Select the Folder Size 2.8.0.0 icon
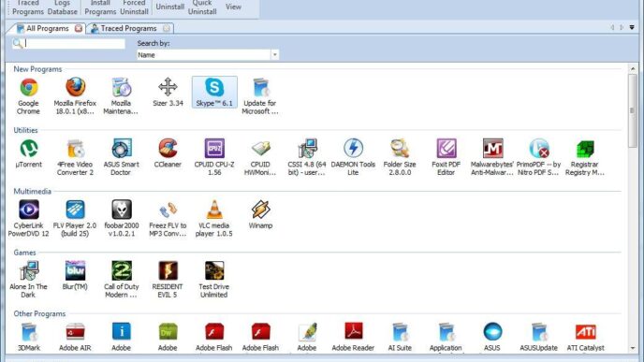This screenshot has height=362, width=644. click(400, 149)
